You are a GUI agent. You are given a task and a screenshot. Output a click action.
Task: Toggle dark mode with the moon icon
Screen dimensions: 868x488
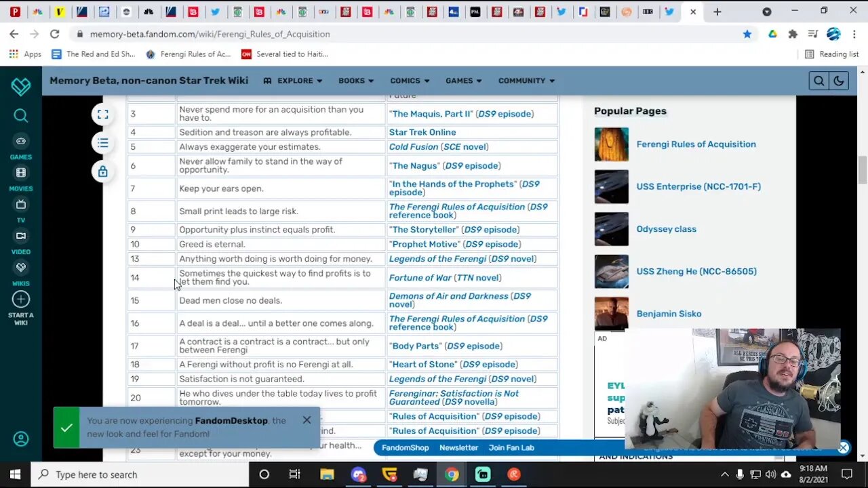point(839,81)
